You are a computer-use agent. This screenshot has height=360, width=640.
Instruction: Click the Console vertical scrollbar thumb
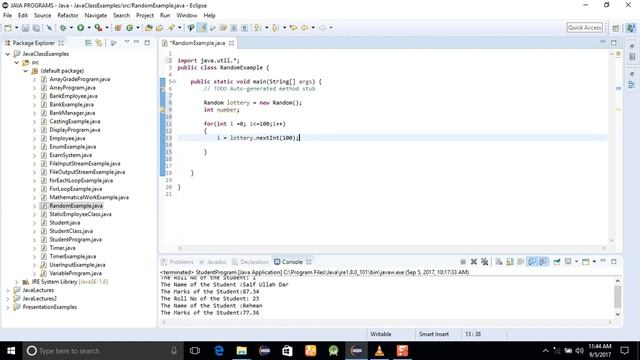[618, 297]
